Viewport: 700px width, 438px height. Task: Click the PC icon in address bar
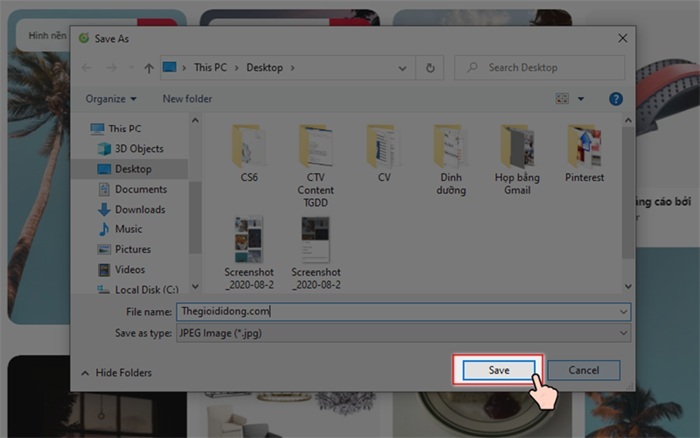pyautogui.click(x=169, y=67)
